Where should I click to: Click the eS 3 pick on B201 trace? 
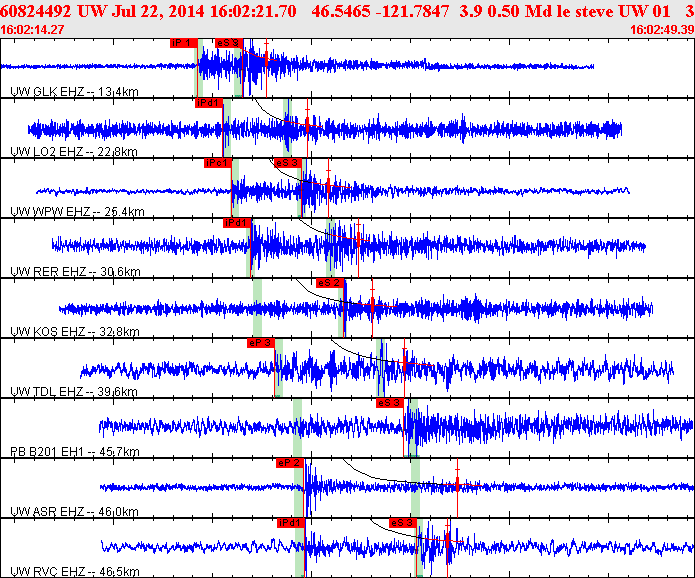tap(390, 403)
